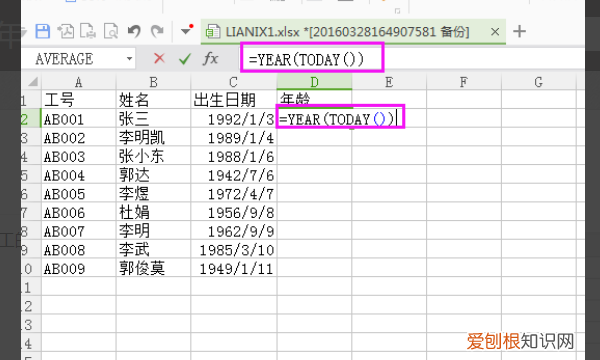Click cell AB006

[78, 212]
